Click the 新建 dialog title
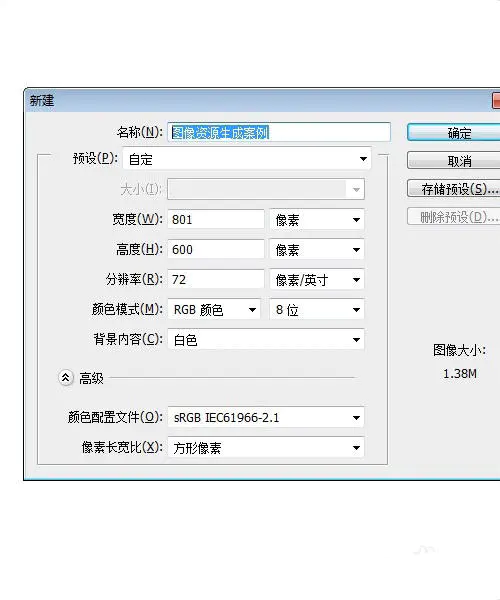 pos(42,101)
